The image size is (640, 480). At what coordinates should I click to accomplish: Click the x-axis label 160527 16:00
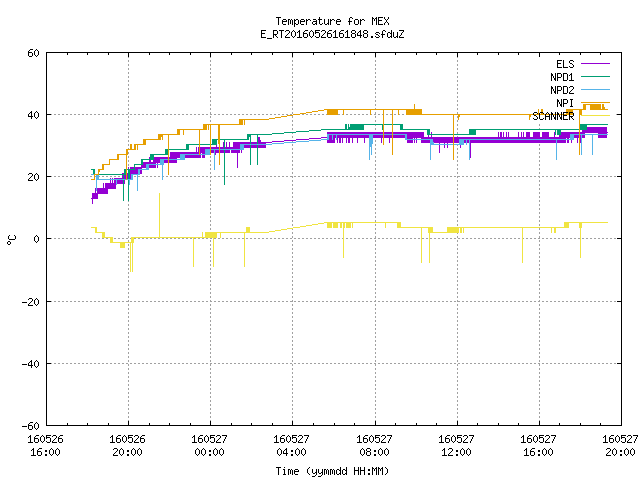(x=538, y=446)
